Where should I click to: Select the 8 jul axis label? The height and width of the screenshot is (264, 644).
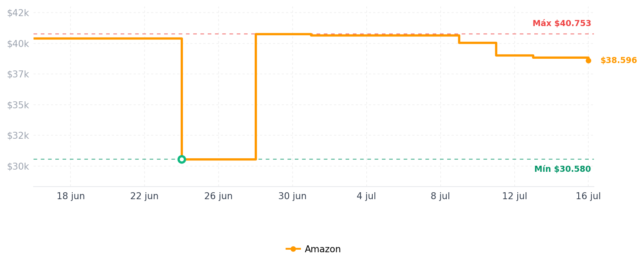pos(440,196)
